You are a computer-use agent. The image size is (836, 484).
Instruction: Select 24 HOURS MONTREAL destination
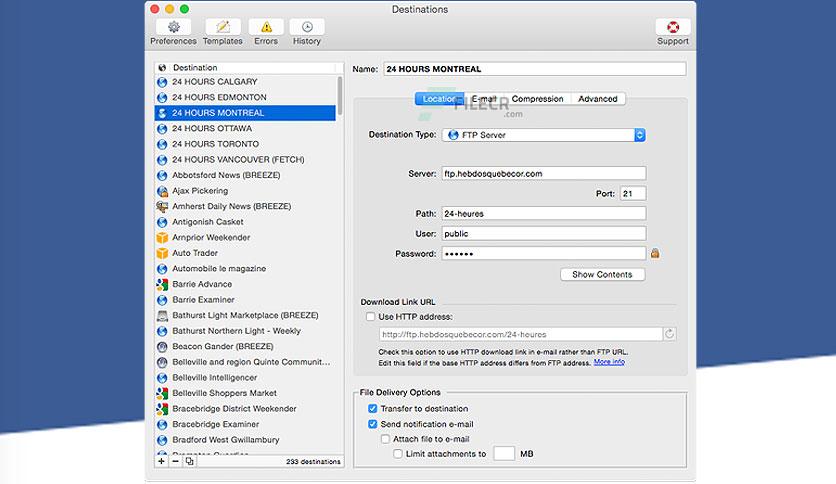pos(245,113)
